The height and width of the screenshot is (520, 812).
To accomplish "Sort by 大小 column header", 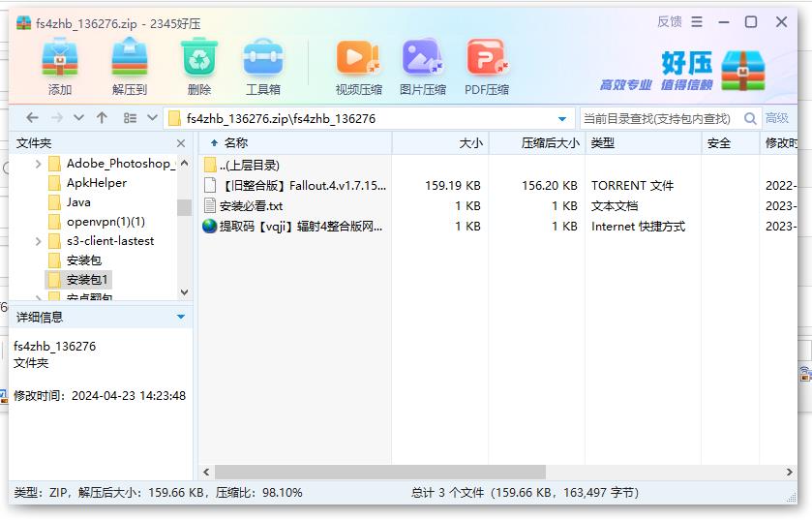I will click(440, 143).
